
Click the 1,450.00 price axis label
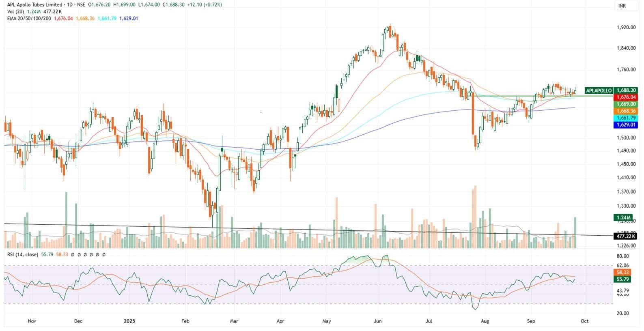[x=626, y=164]
